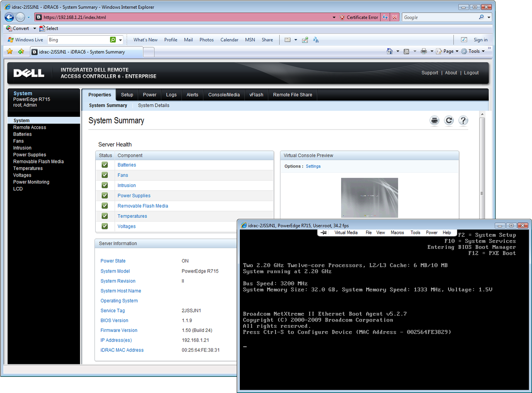Click the Logout link in header
The image size is (532, 393).
tap(471, 73)
